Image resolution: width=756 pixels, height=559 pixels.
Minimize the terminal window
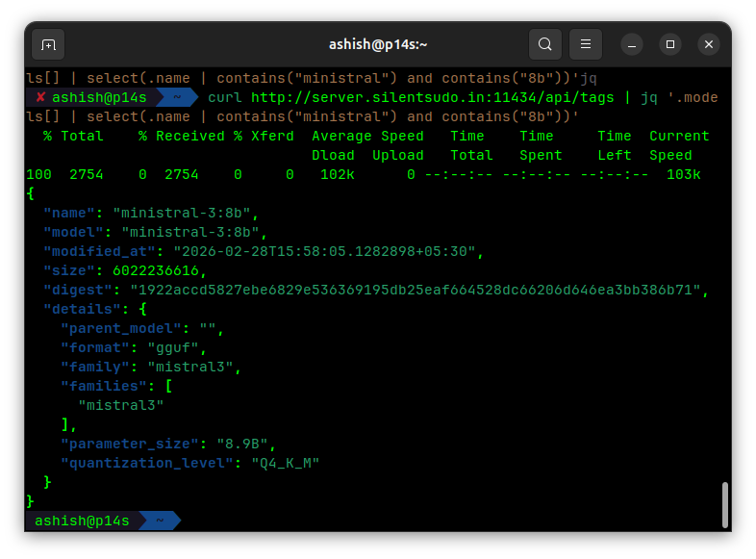[x=632, y=44]
